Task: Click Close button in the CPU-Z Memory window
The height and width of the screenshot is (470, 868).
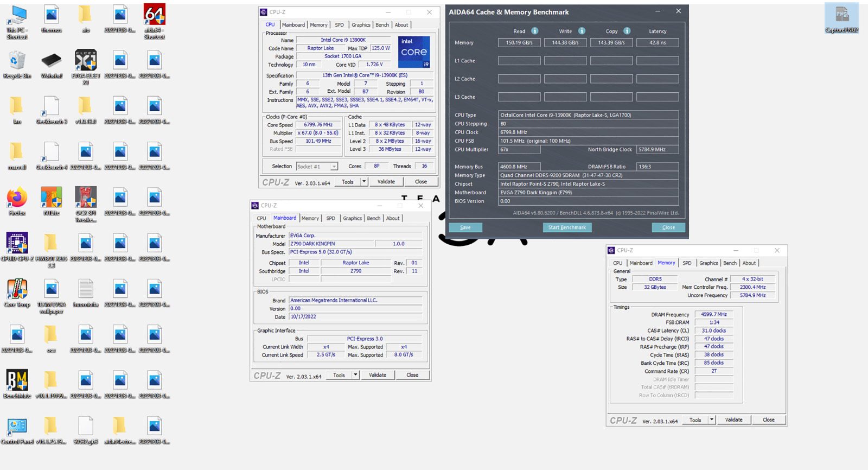Action: (x=769, y=420)
